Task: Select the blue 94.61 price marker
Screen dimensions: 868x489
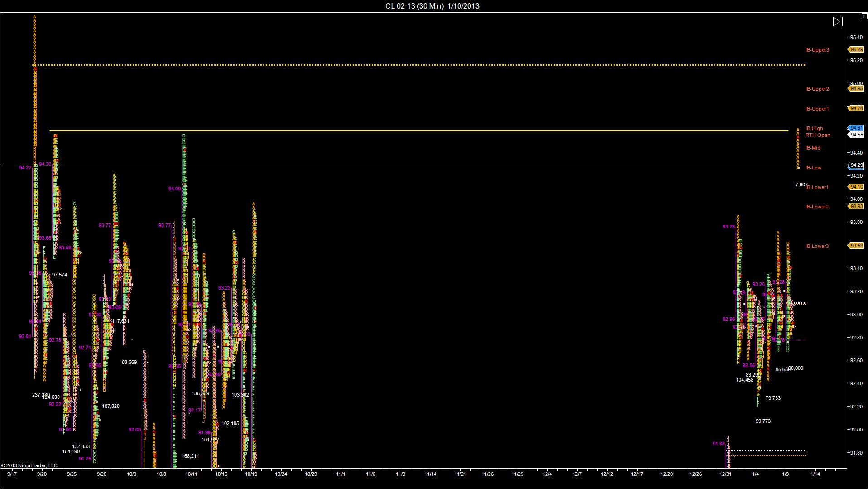Action: pos(856,128)
